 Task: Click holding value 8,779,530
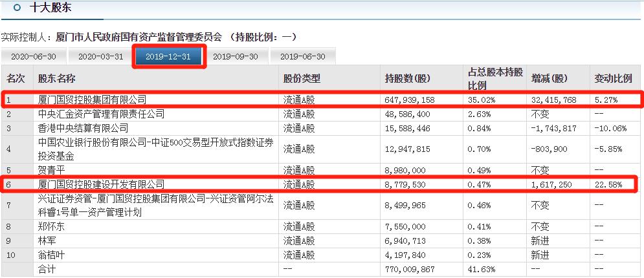coord(405,184)
